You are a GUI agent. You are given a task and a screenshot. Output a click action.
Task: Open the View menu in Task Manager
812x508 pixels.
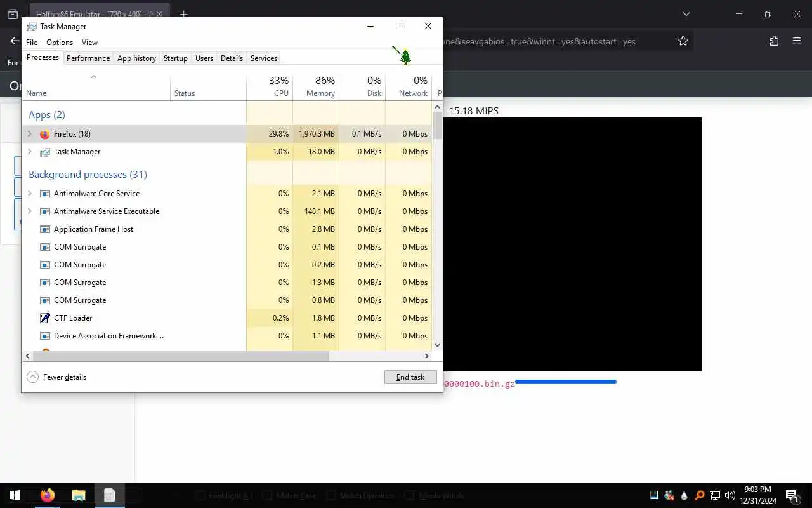(x=89, y=43)
